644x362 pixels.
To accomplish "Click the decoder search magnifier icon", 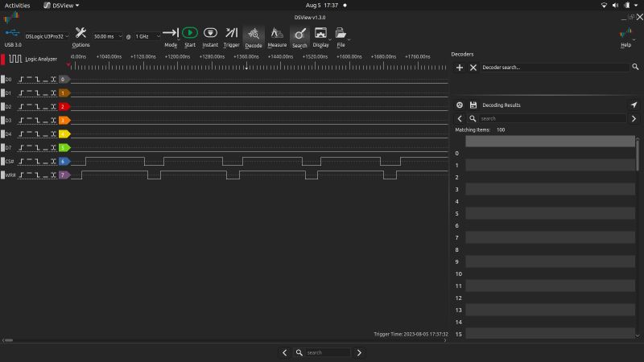I will pyautogui.click(x=635, y=67).
